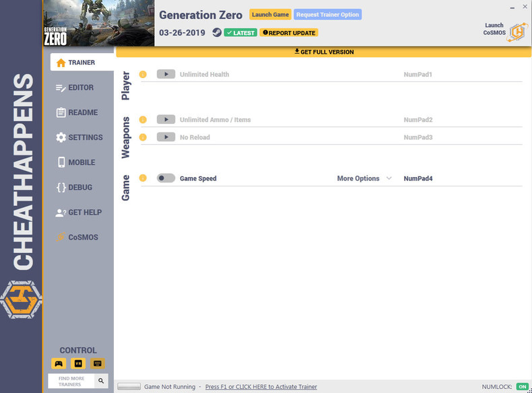Select the keyboard control icon
The width and height of the screenshot is (532, 393).
98,363
